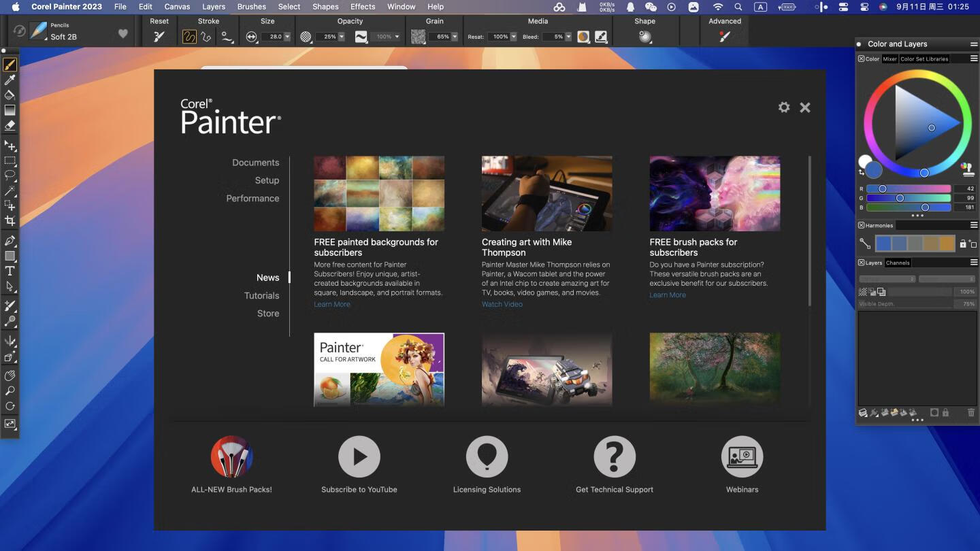Open the Canvas menu
The height and width of the screenshot is (551, 980).
[x=177, y=7]
